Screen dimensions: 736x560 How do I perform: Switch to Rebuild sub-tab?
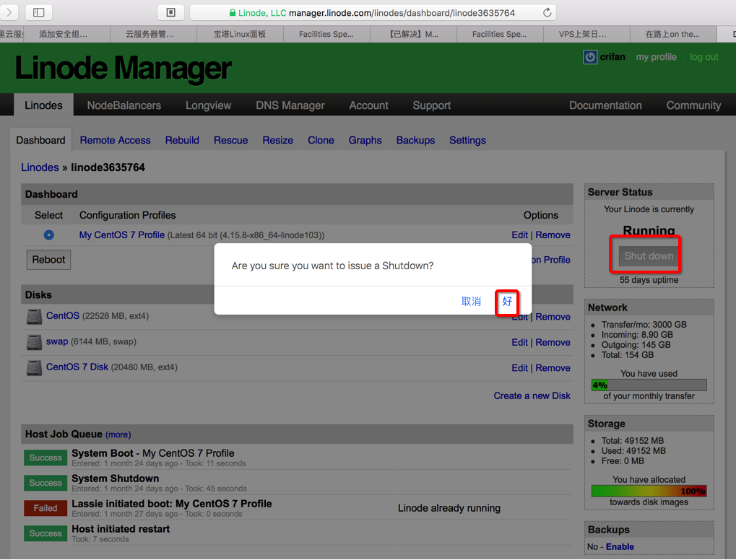coord(182,140)
